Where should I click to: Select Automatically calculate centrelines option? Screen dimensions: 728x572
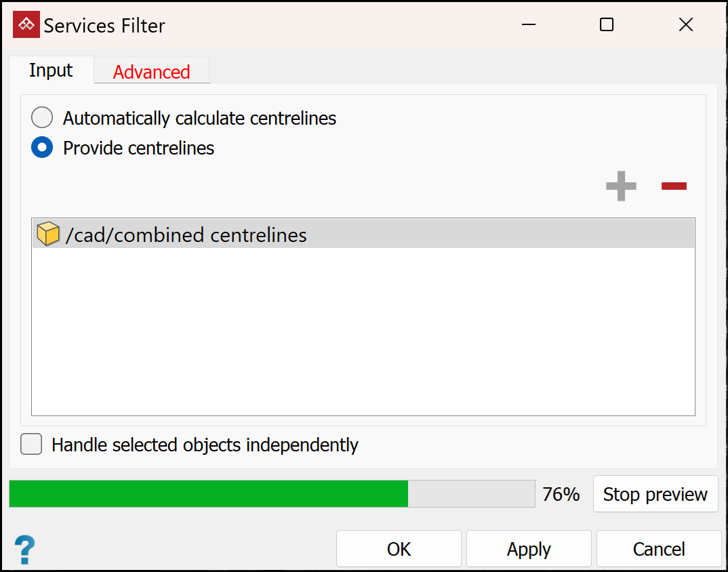pos(42,118)
